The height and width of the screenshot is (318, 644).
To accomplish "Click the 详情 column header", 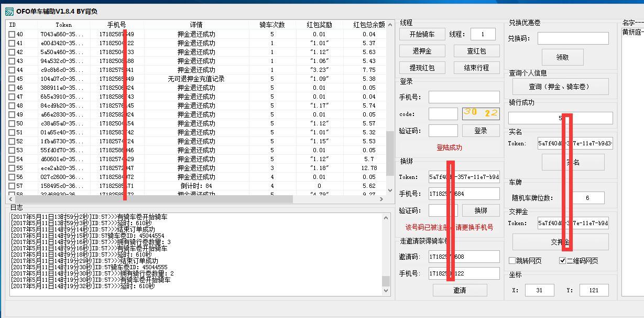I will click(196, 25).
